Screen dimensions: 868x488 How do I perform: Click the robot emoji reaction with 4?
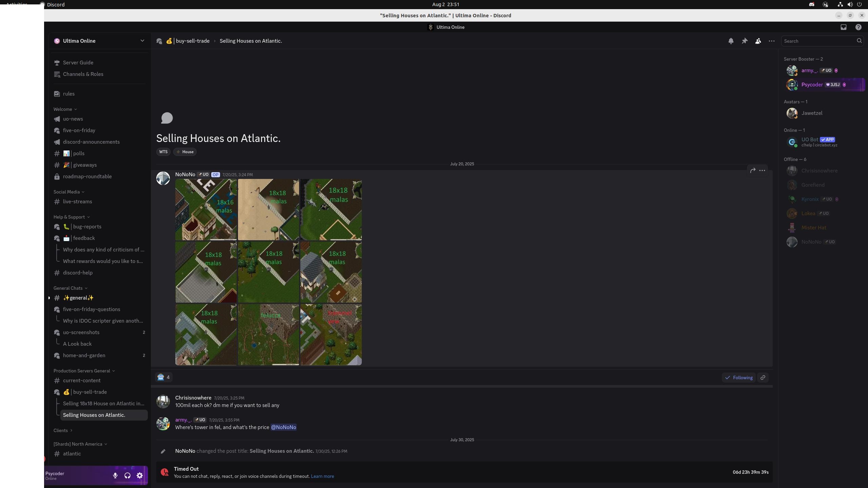164,377
